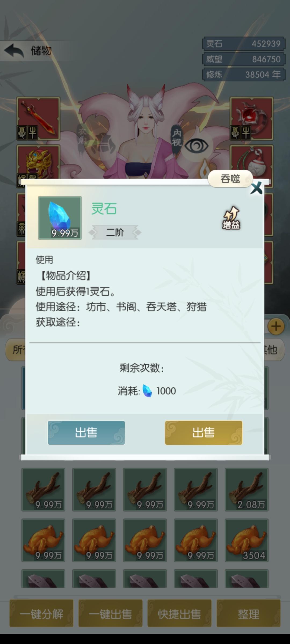The height and width of the screenshot is (644, 290).
Task: Click the blue 出售 button
Action: pos(86,433)
